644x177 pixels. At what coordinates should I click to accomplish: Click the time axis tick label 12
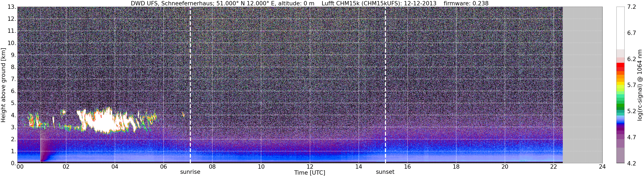[310, 167]
